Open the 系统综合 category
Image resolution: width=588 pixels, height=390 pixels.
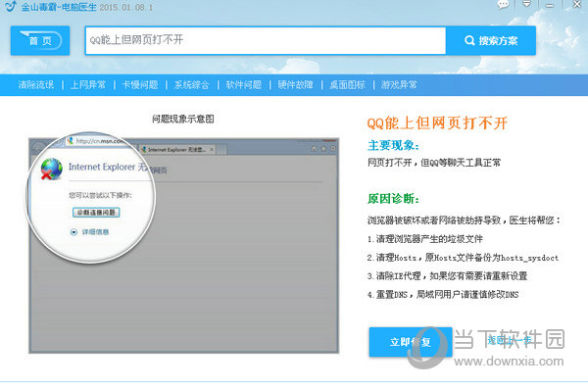192,84
